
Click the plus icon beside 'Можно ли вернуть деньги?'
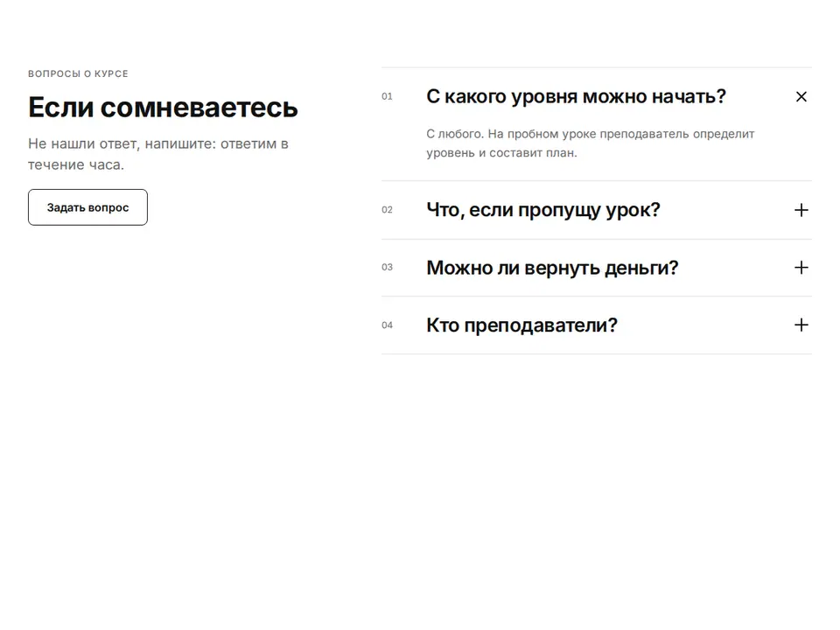pyautogui.click(x=801, y=268)
